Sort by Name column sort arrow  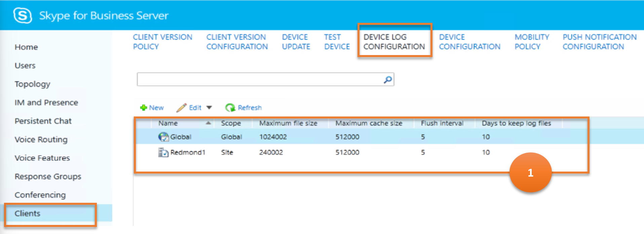[209, 123]
